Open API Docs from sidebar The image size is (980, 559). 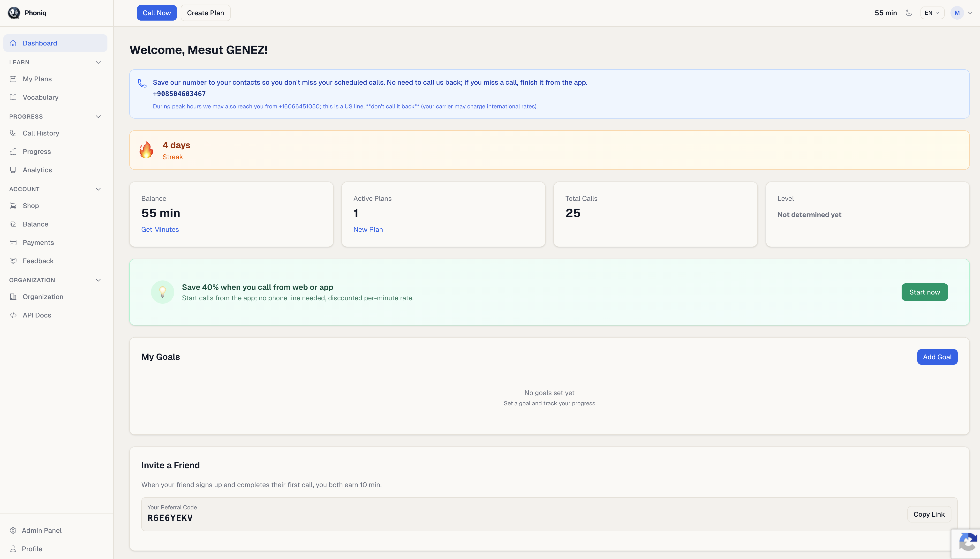click(55, 315)
